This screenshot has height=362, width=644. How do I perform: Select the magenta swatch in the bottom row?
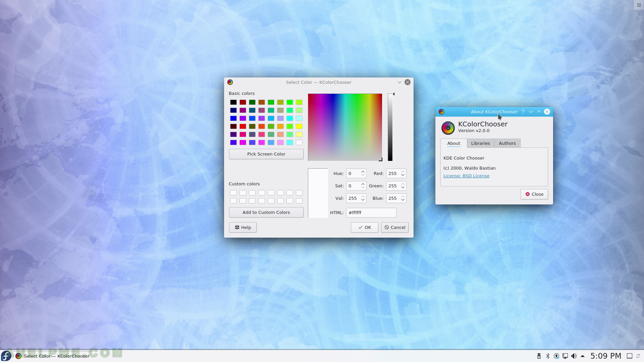coord(243,142)
